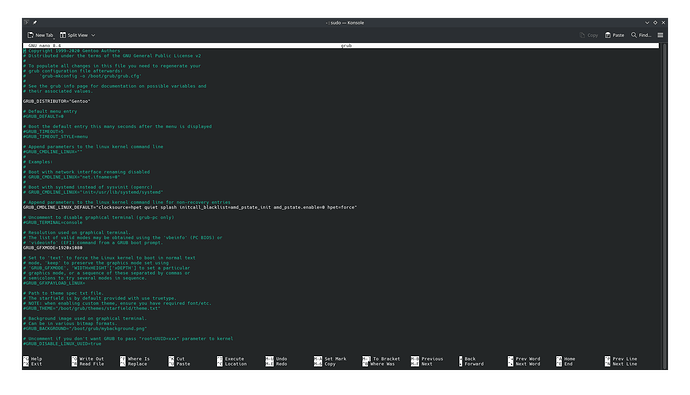Click the #GRUB_BACKGROUND mybackground.png line

(85, 329)
